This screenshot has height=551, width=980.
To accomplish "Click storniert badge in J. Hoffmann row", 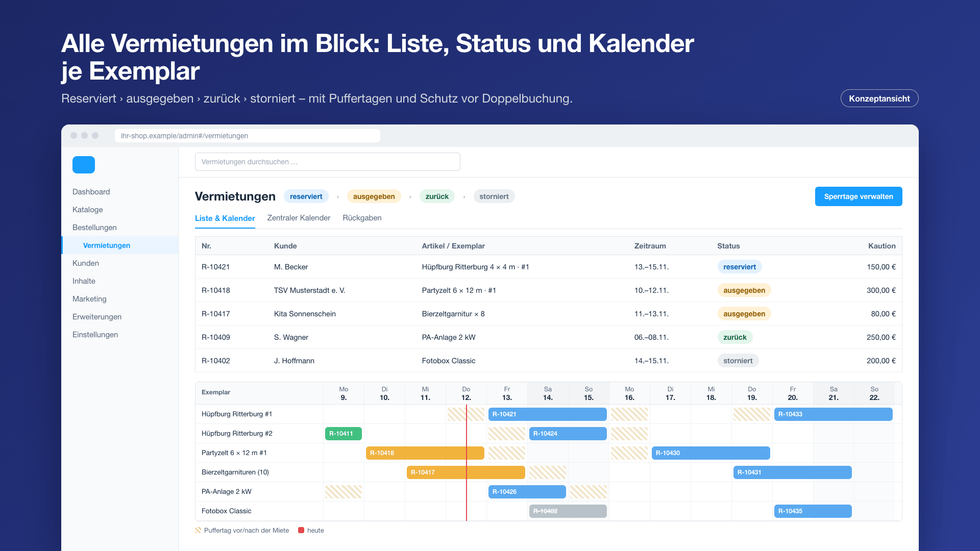I will (x=738, y=361).
